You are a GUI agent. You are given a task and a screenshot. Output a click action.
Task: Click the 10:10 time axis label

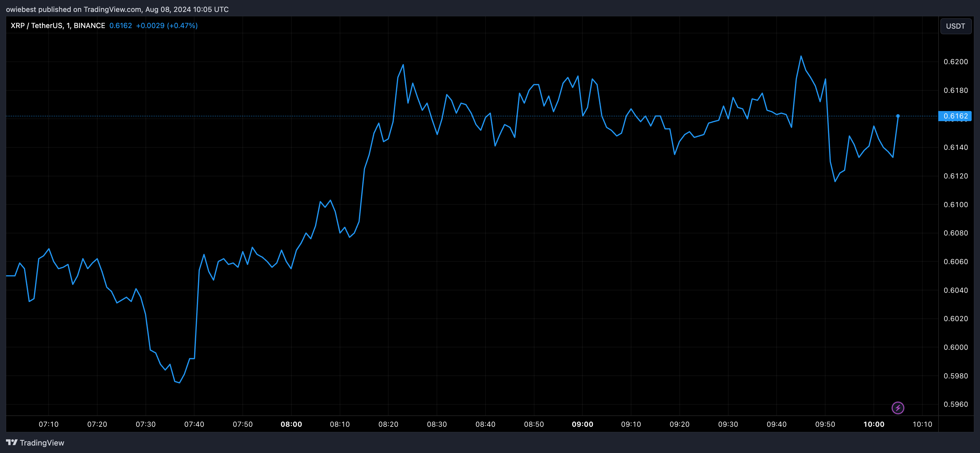coord(922,424)
